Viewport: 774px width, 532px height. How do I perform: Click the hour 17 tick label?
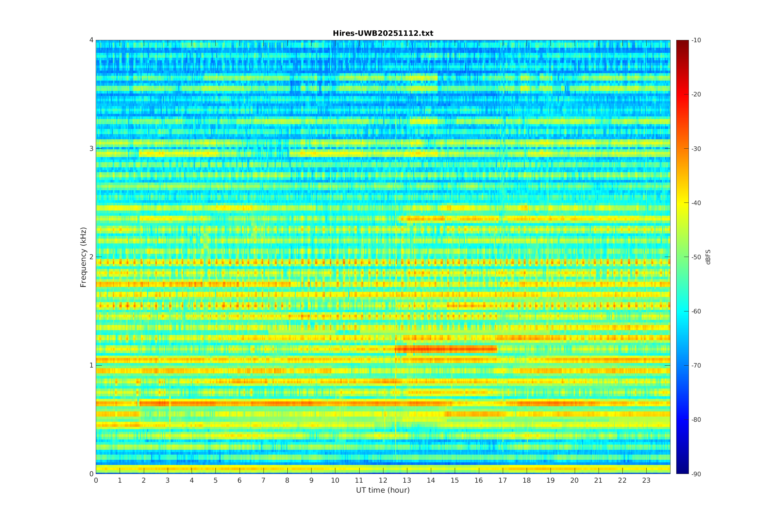(502, 480)
